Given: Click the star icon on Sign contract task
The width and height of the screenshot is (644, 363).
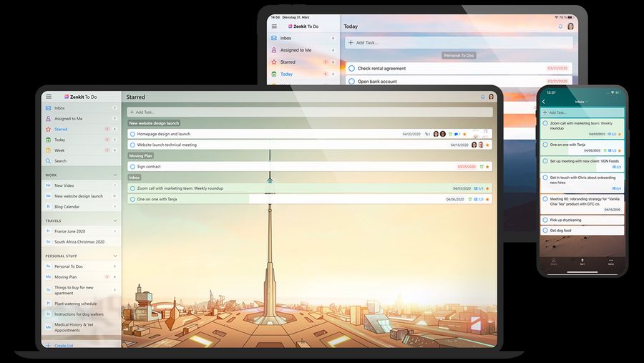Looking at the screenshot, I should 487,167.
